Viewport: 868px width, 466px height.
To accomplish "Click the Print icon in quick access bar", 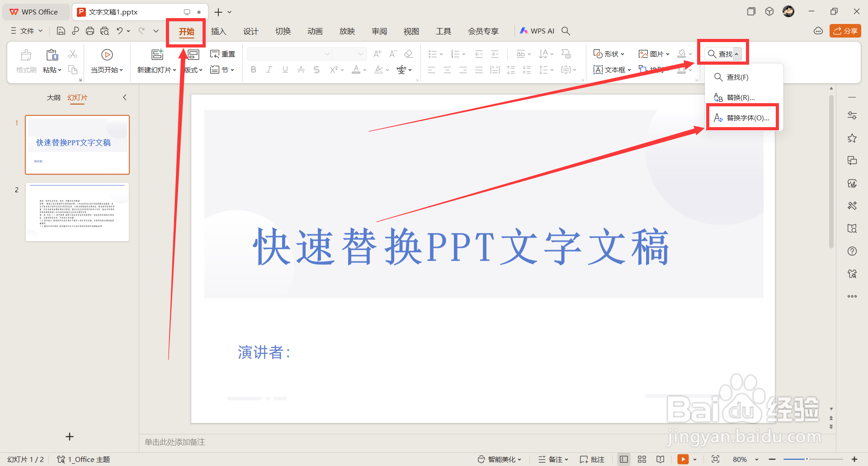I will click(90, 31).
